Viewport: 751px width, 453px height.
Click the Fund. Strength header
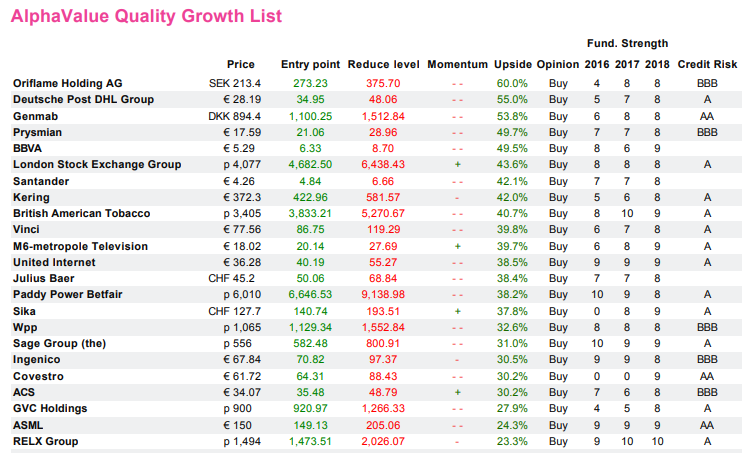coord(627,44)
